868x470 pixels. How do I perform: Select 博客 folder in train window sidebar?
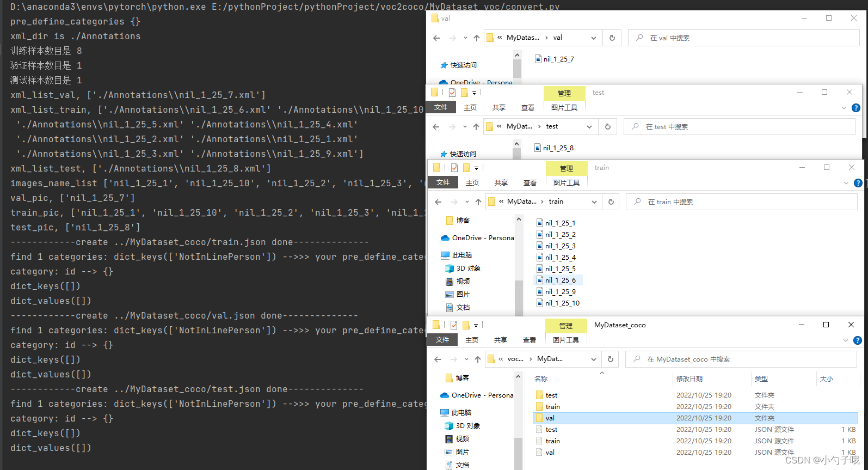458,221
